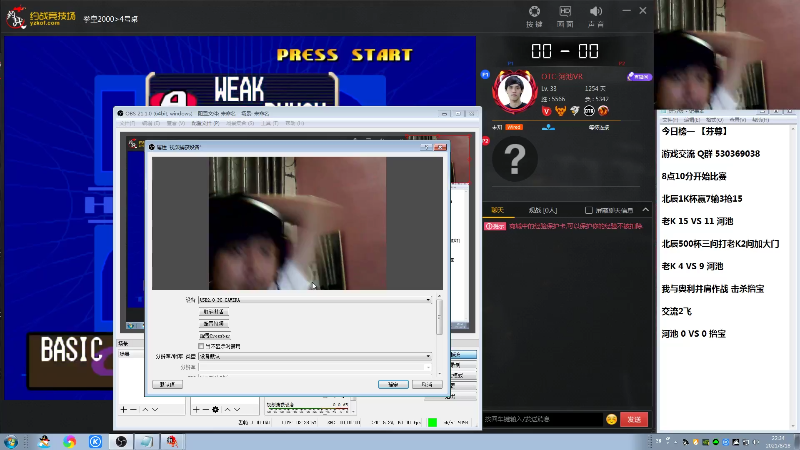Click the red V badge under player stats
The height and width of the screenshot is (450, 800).
[546, 111]
